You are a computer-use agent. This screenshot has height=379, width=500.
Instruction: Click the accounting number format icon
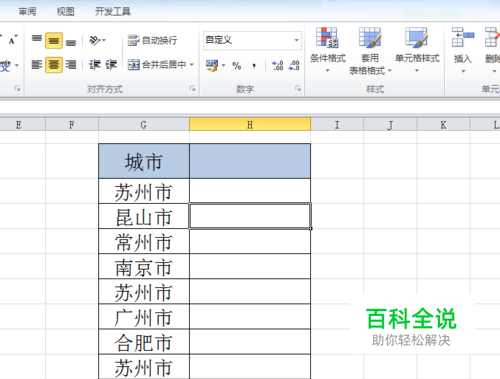pyautogui.click(x=212, y=65)
